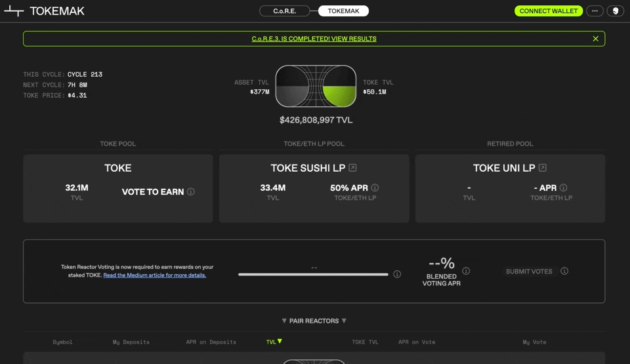
Task: Show info for VOTE TO EARN
Action: 191,192
